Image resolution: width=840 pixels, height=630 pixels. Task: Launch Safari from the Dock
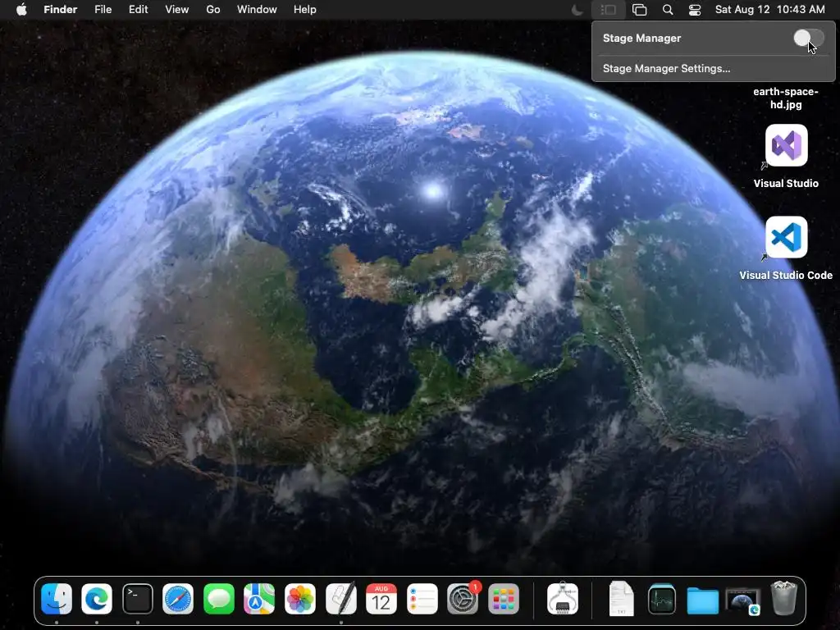[x=178, y=598]
